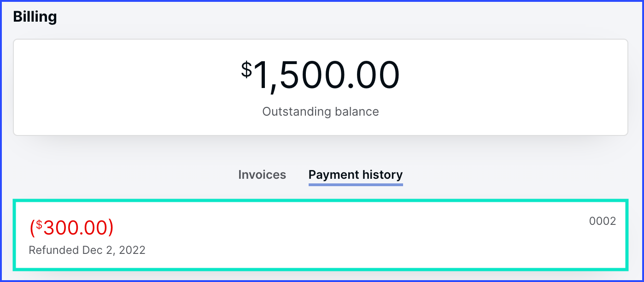Open the ($300.00) refunded amount

pos(71,228)
